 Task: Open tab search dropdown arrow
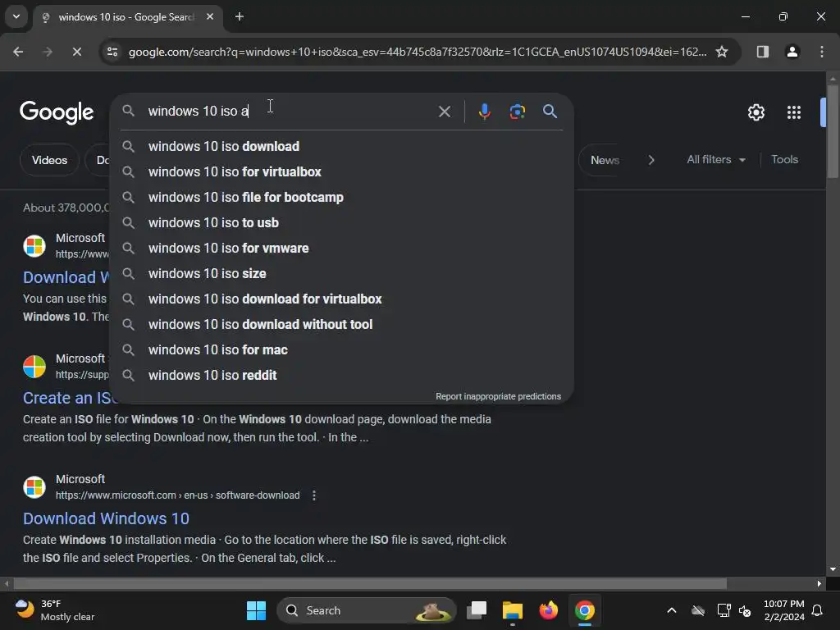[16, 16]
